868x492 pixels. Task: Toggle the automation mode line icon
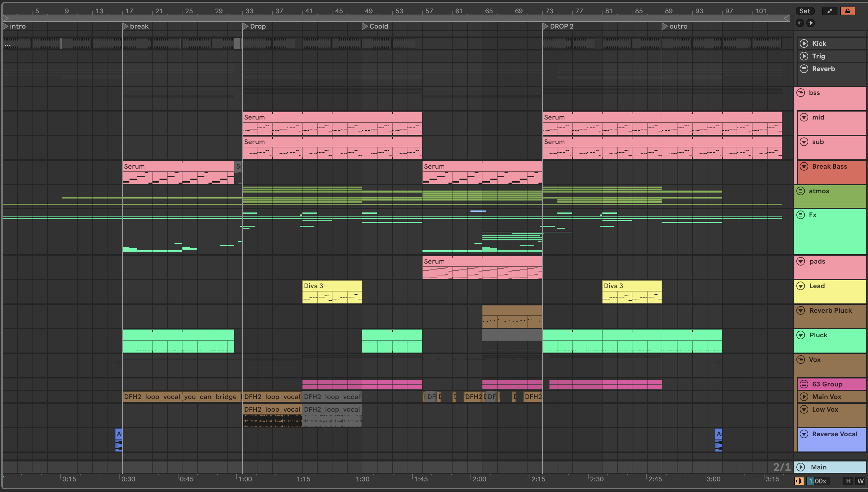[x=830, y=11]
